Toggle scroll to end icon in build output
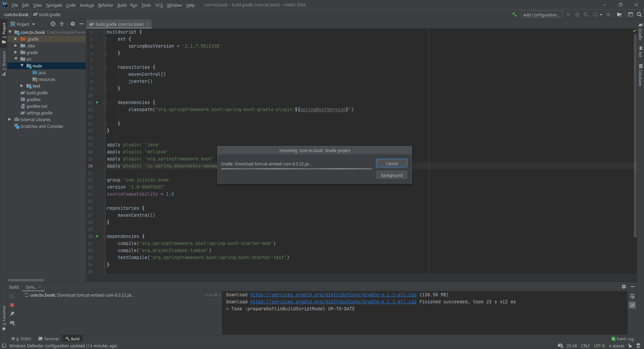This screenshot has width=644, height=349. pos(632,305)
